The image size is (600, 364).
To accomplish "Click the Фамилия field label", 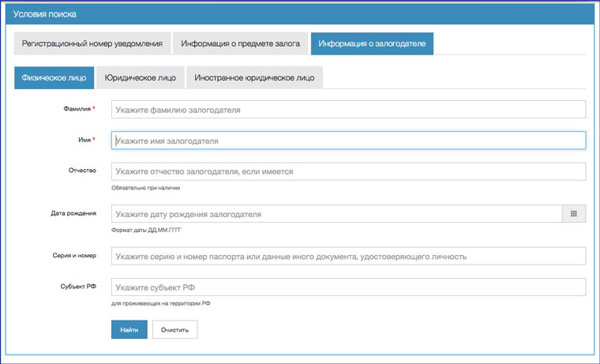I will 79,109.
